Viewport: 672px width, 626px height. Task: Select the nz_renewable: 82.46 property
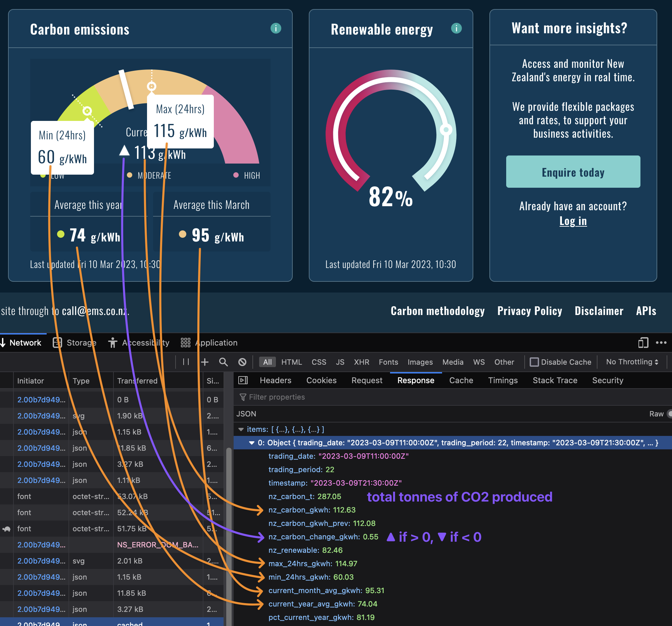coord(305,550)
